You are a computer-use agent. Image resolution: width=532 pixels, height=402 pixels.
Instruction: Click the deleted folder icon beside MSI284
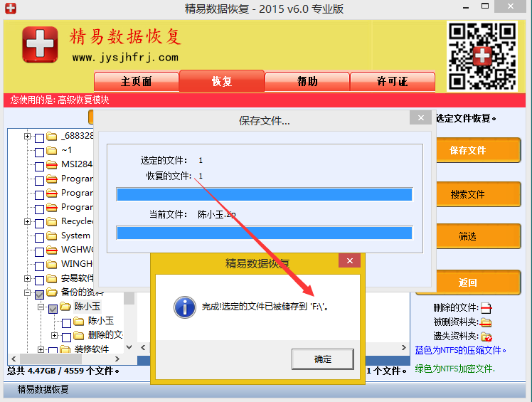(x=52, y=164)
